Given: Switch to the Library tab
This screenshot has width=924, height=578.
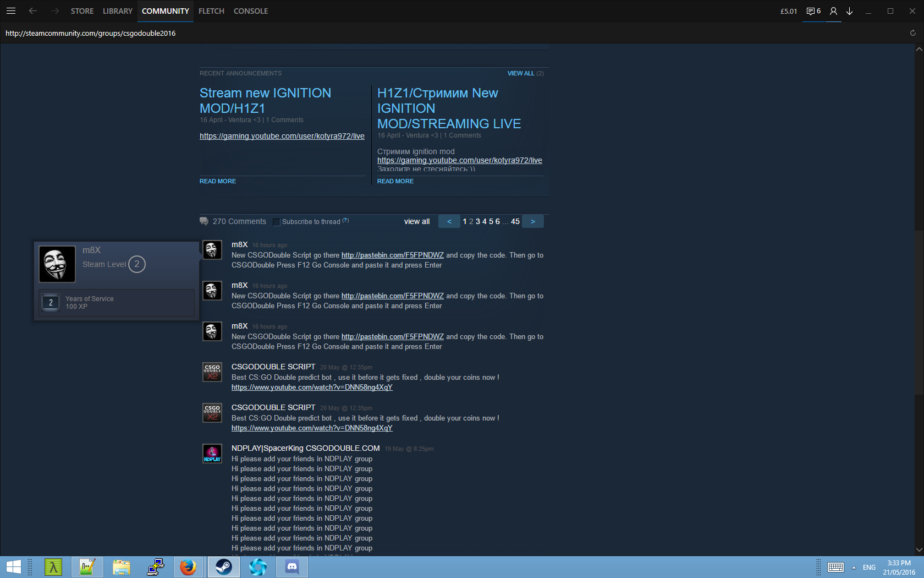Looking at the screenshot, I should tap(117, 11).
